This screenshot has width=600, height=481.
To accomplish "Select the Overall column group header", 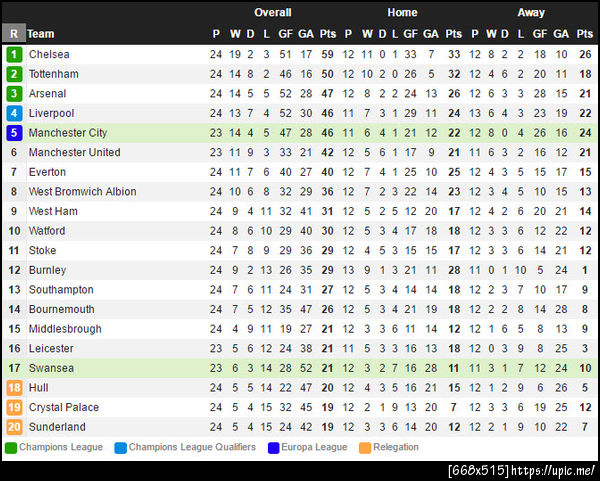I will [x=272, y=13].
